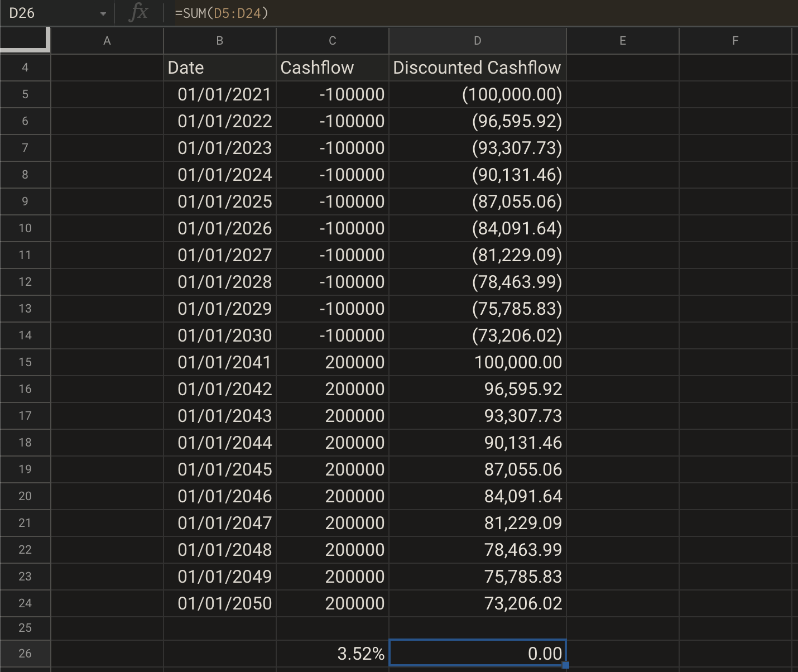Image resolution: width=798 pixels, height=672 pixels.
Task: Select column B header
Action: click(219, 41)
